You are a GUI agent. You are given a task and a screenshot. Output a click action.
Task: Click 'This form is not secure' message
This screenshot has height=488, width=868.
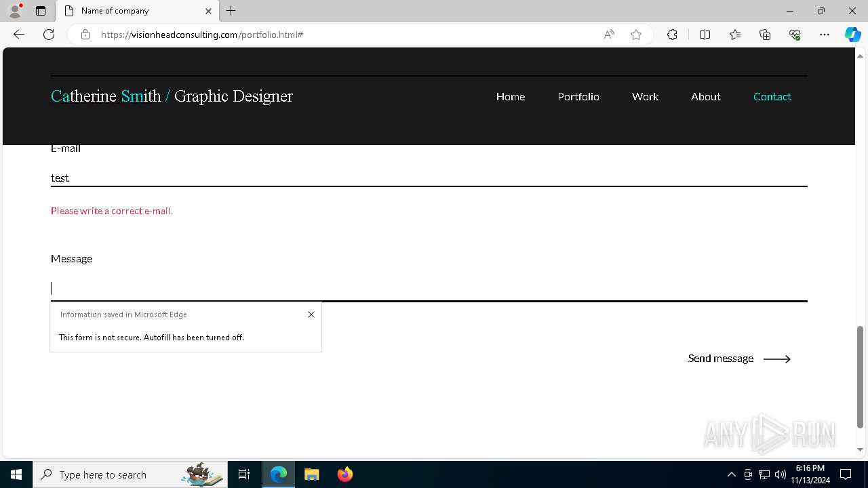click(151, 338)
